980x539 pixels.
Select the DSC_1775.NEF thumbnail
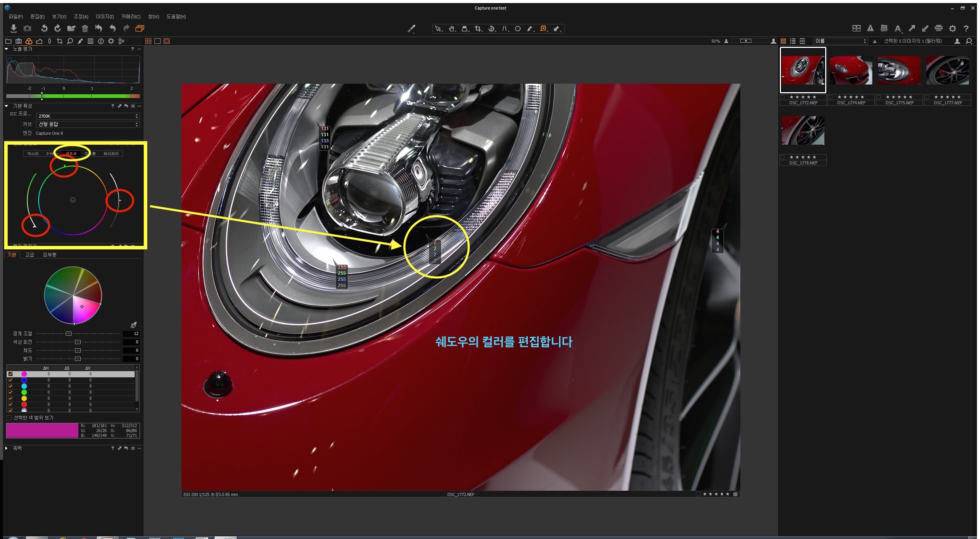click(899, 71)
